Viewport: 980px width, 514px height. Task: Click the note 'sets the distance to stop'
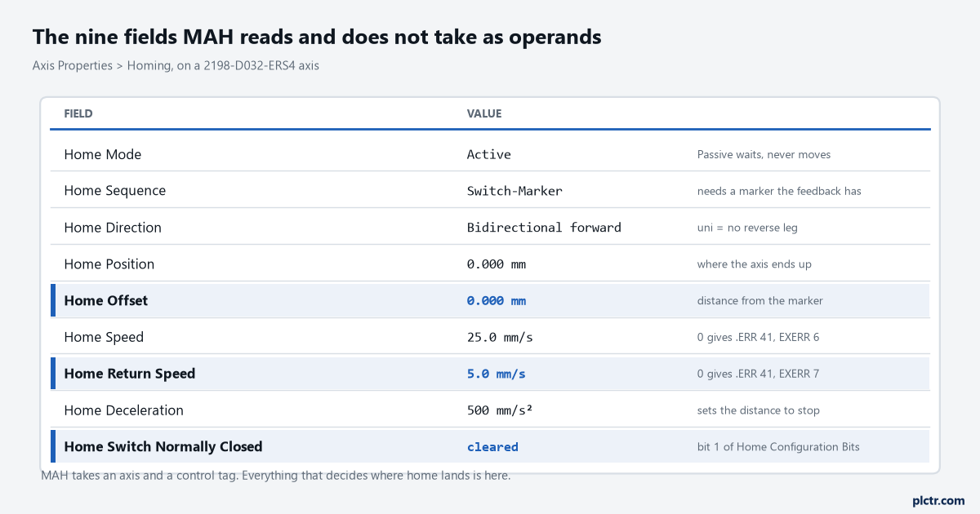(x=758, y=410)
